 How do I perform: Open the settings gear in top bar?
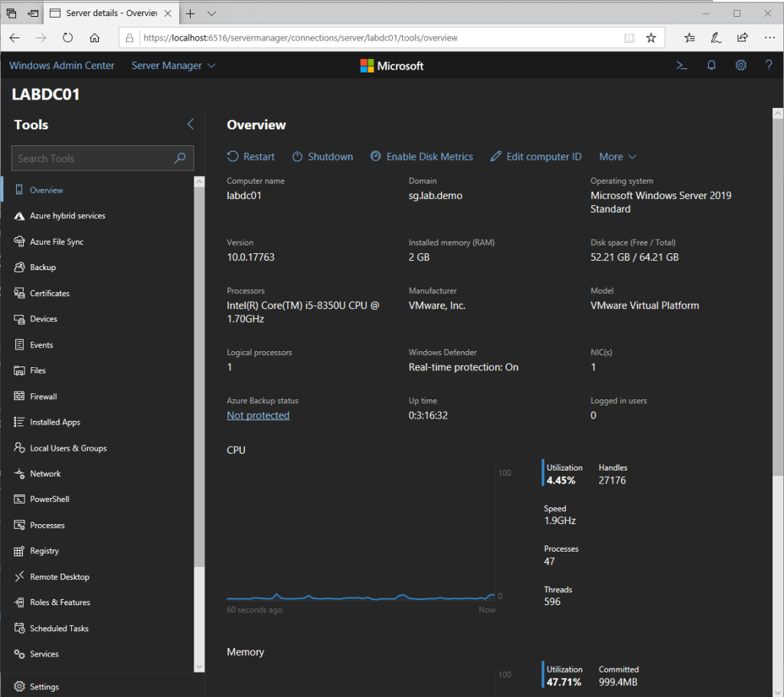tap(740, 66)
